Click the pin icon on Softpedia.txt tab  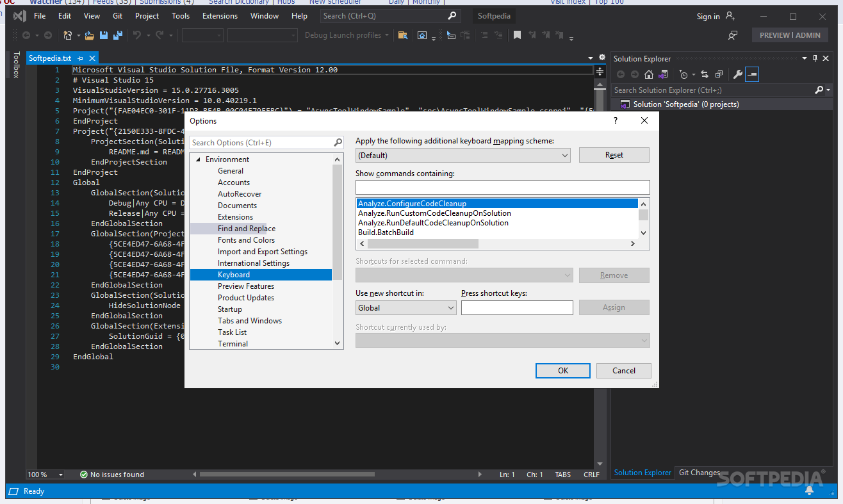coord(81,58)
